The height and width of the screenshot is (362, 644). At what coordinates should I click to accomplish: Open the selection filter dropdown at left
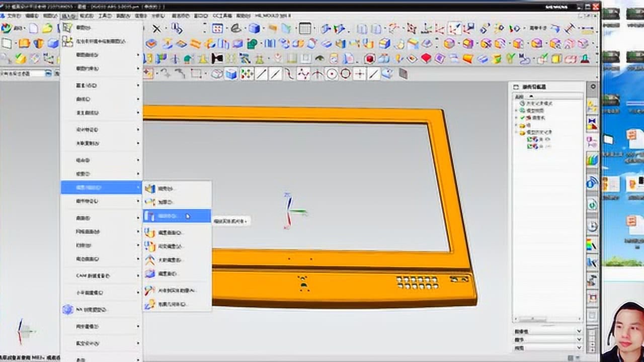coord(49,74)
